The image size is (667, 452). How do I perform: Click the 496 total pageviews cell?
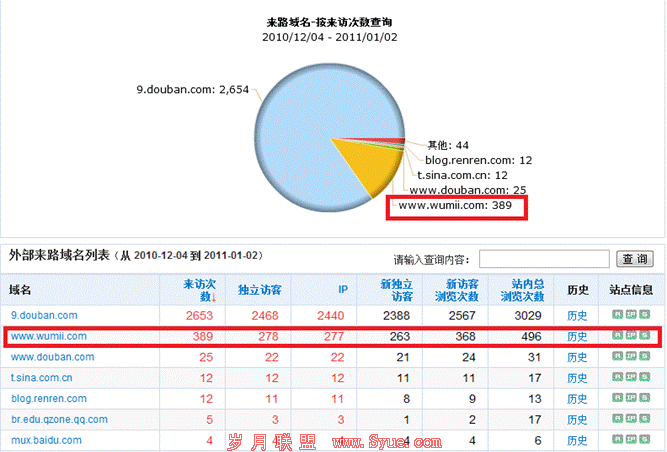click(531, 337)
